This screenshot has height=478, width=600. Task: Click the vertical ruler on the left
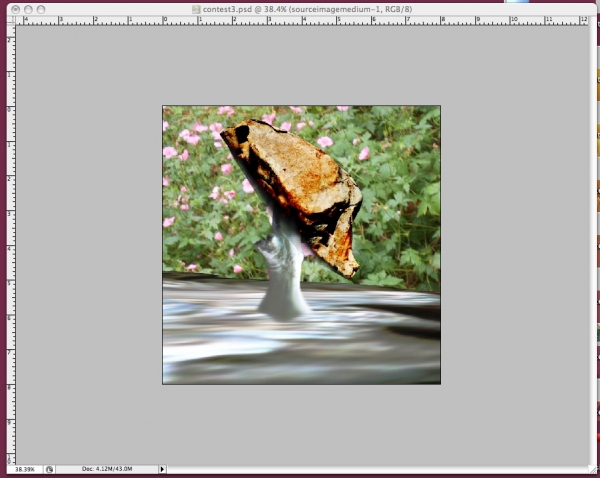[x=11, y=245]
